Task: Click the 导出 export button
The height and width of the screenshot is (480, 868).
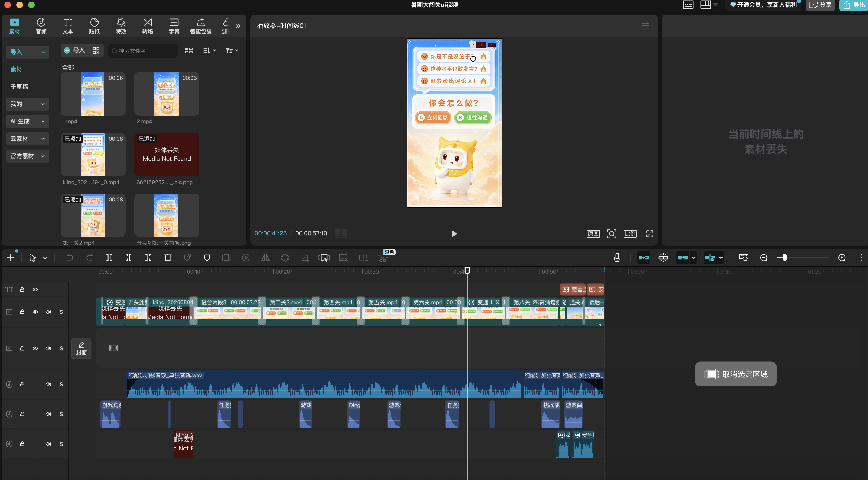Action: pyautogui.click(x=854, y=5)
